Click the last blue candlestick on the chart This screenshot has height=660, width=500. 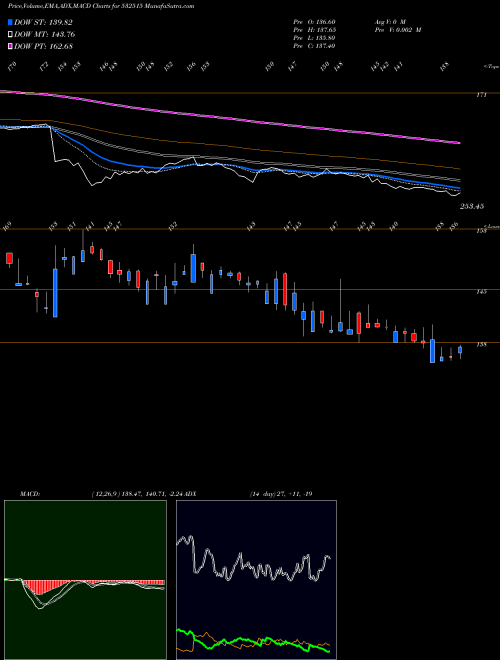click(x=460, y=350)
